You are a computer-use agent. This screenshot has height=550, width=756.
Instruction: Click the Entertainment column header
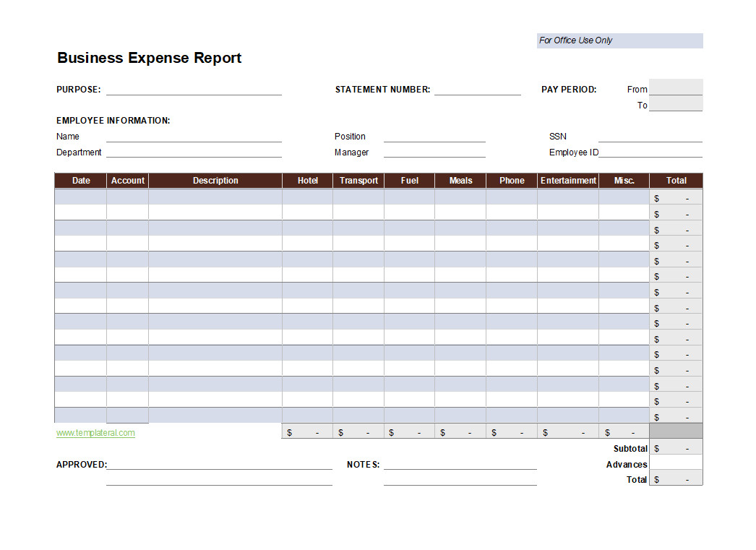[x=569, y=181]
